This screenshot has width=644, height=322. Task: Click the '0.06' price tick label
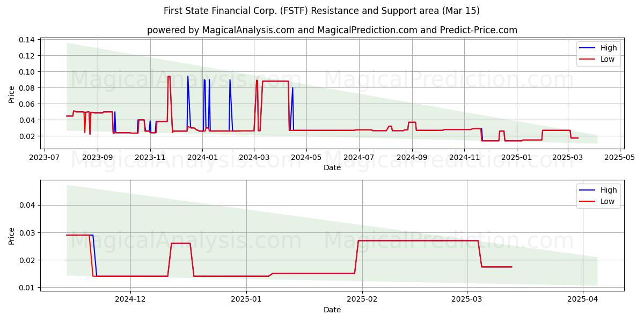click(x=27, y=104)
